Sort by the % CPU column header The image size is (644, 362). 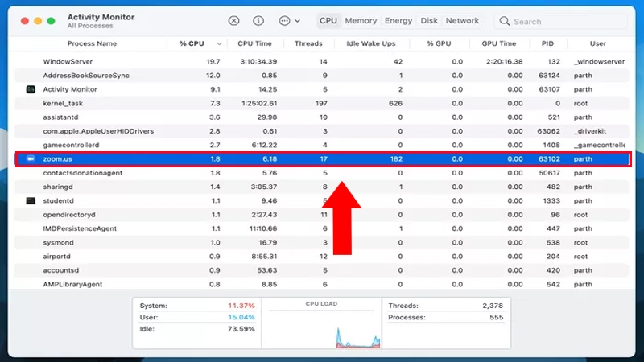tap(195, 43)
